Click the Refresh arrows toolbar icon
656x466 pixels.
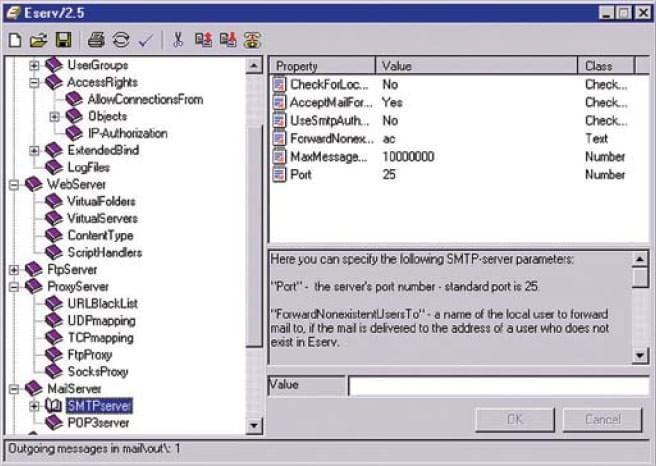[121, 41]
